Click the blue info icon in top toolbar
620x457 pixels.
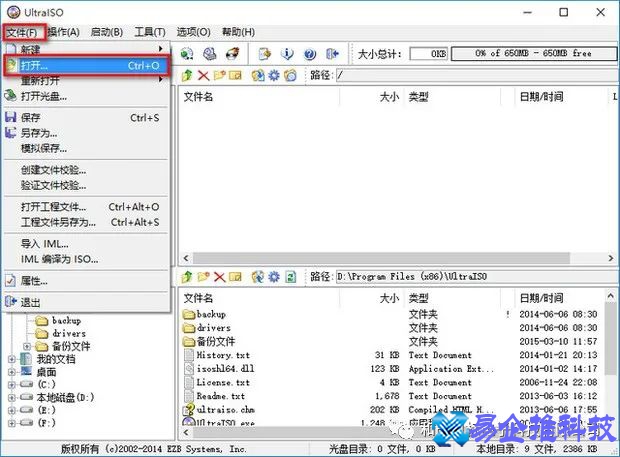point(286,53)
